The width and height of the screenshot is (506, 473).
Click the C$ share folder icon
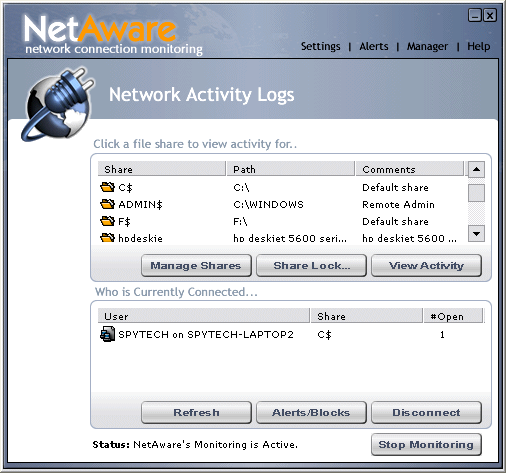pyautogui.click(x=107, y=187)
